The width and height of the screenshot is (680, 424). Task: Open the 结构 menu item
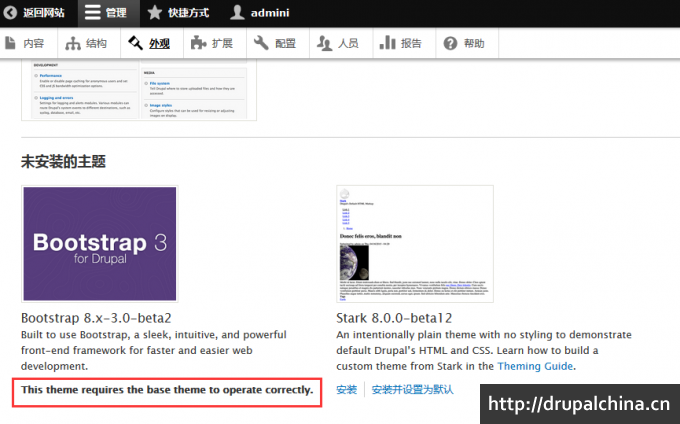(x=96, y=43)
